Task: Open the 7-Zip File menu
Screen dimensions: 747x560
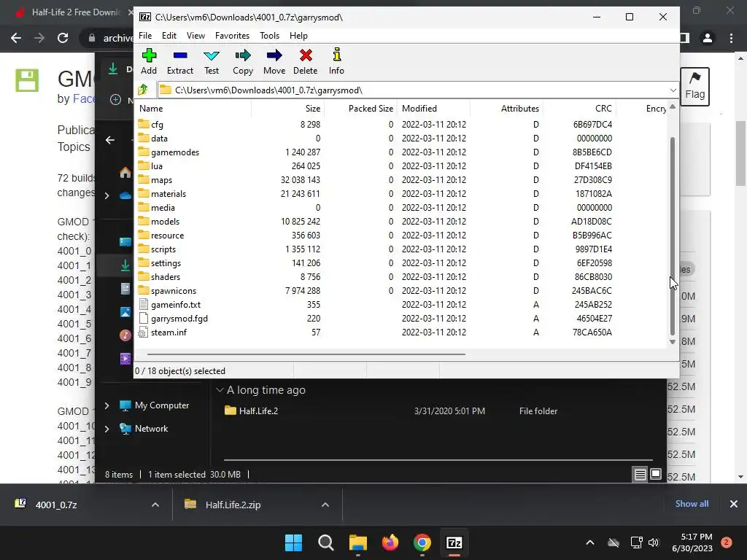Action: [x=145, y=36]
